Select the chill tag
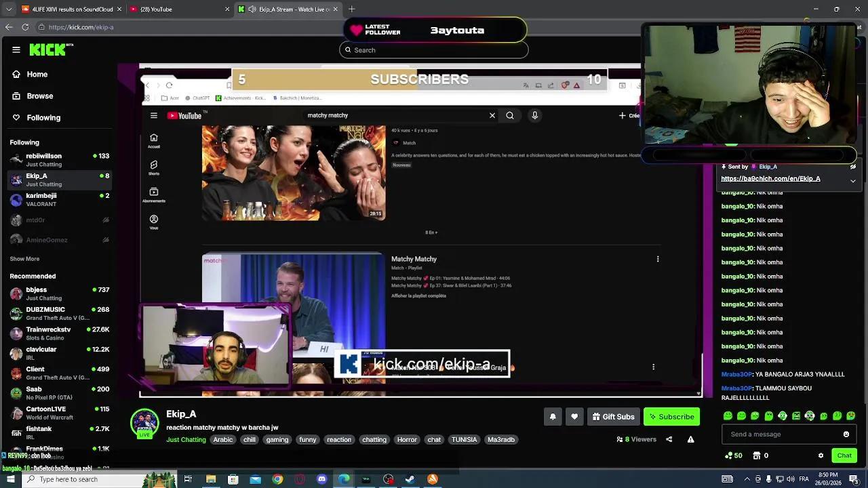The image size is (868, 488). coord(250,440)
